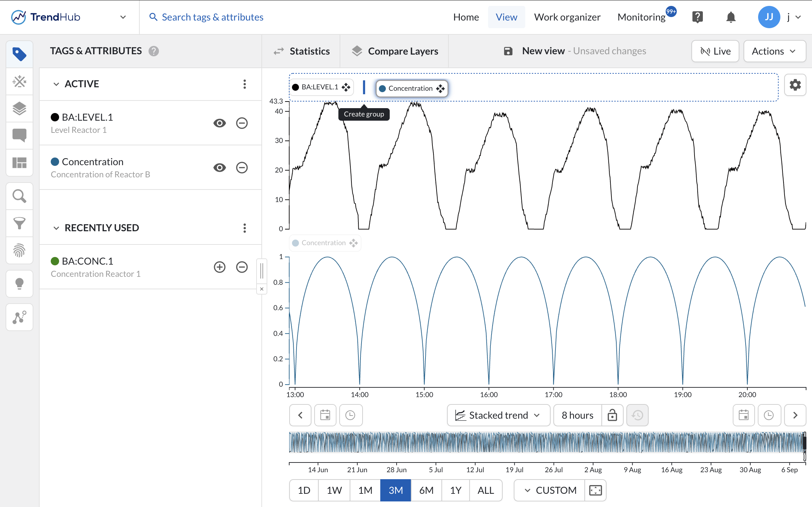Select the 1W time range
Screen dimensions: 812x507
coord(334,490)
